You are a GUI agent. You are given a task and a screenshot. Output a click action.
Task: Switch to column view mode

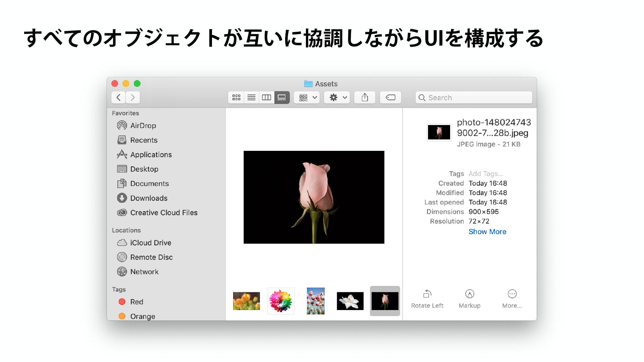click(x=266, y=98)
